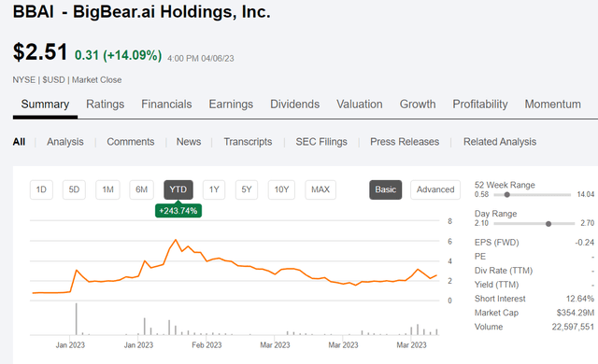Filter feed by Analysis

[x=65, y=142]
